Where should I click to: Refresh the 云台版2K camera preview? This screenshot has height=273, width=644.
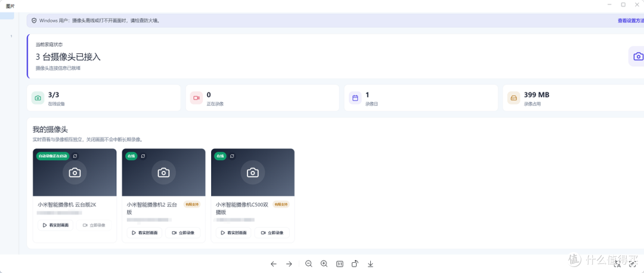pyautogui.click(x=75, y=156)
